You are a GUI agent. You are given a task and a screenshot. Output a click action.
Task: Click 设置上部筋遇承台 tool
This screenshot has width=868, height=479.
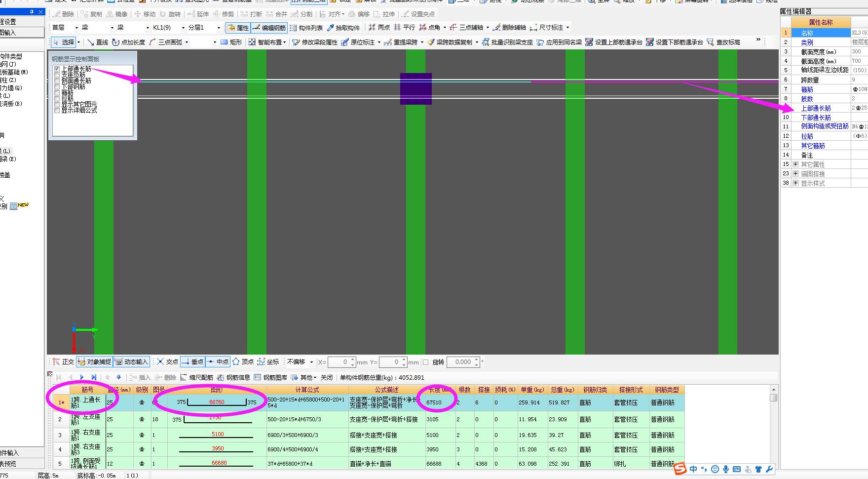coord(614,42)
